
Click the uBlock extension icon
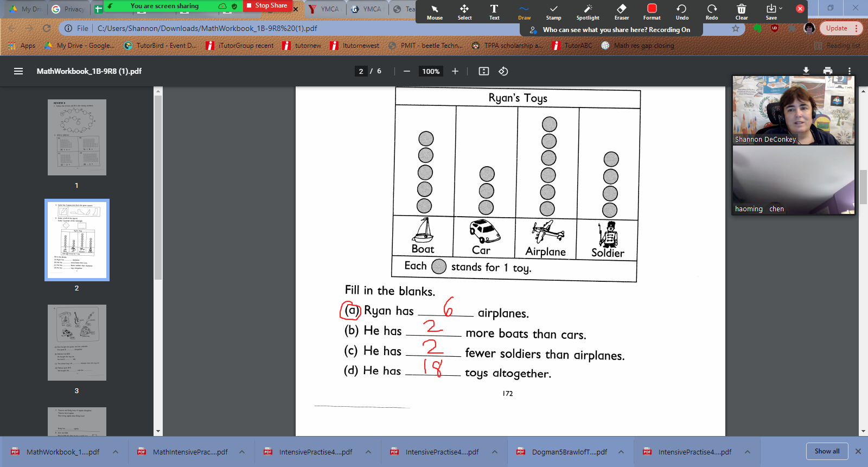coord(775,28)
